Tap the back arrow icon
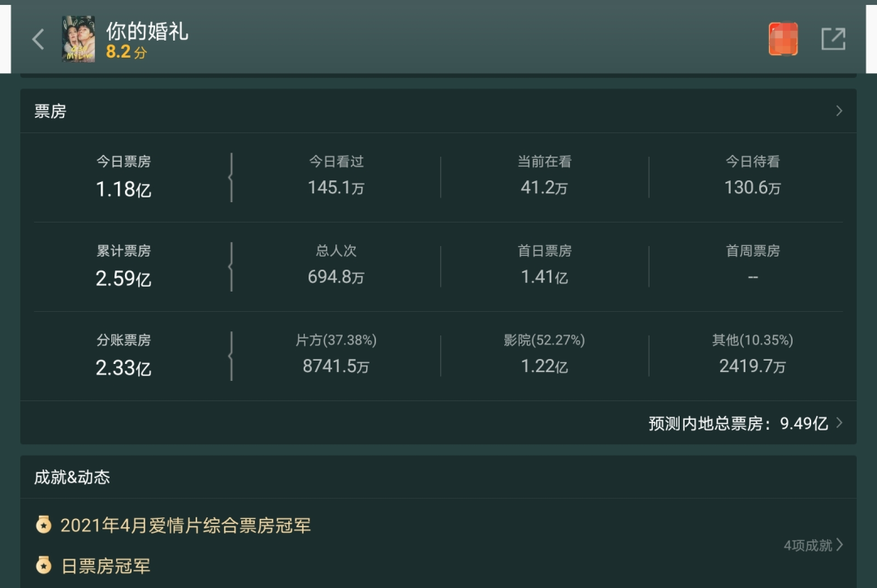This screenshot has height=588, width=877. pyautogui.click(x=38, y=39)
